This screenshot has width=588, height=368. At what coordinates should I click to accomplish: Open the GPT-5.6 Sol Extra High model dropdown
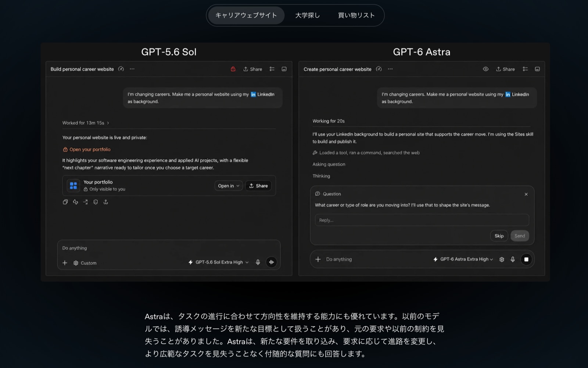coord(219,262)
